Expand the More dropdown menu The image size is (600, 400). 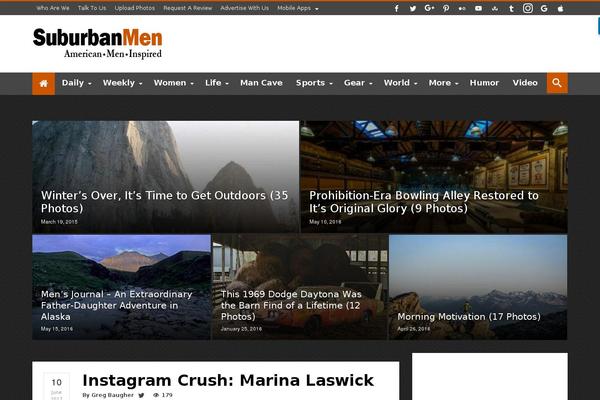pos(443,83)
